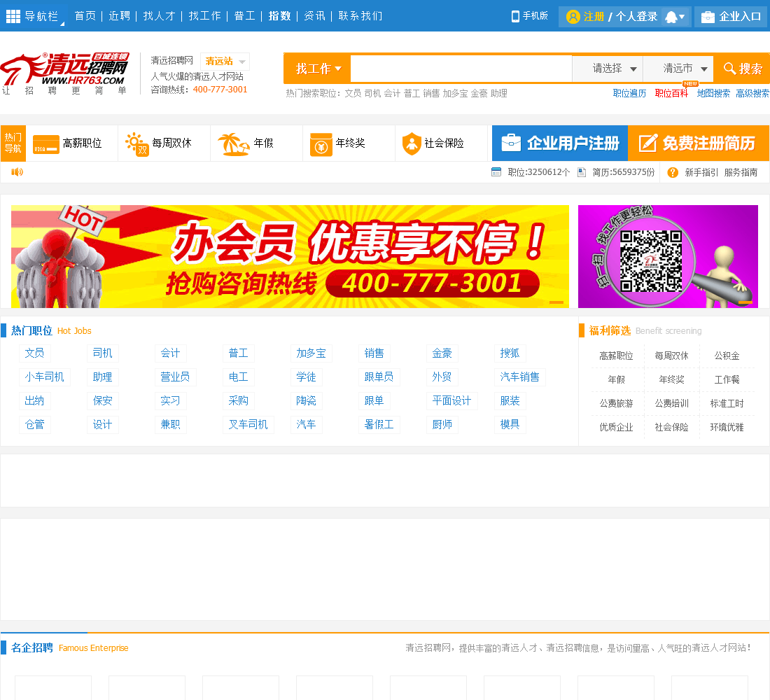Image resolution: width=770 pixels, height=700 pixels.
Task: Click the 社会保险 shield icon
Action: tap(412, 144)
